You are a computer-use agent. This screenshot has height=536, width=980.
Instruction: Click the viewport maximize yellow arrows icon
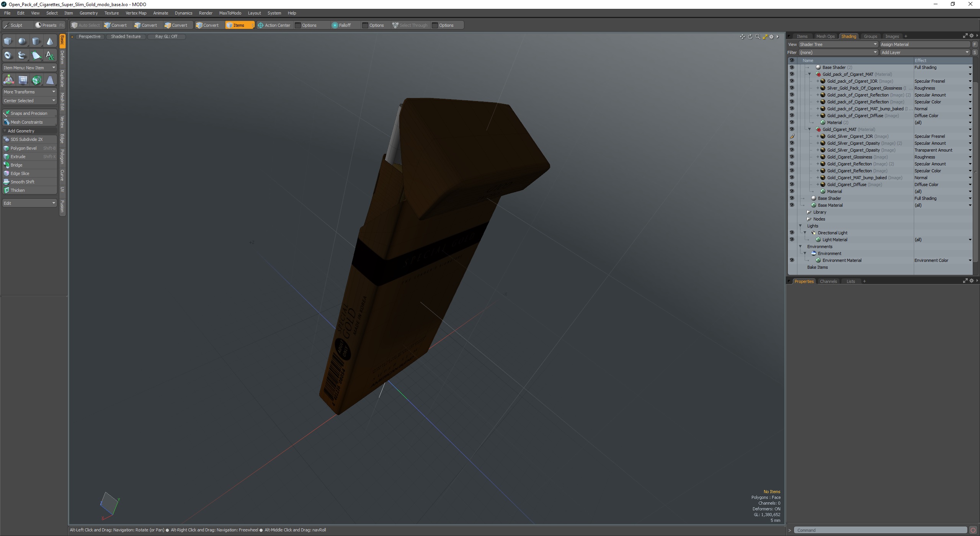tap(765, 37)
